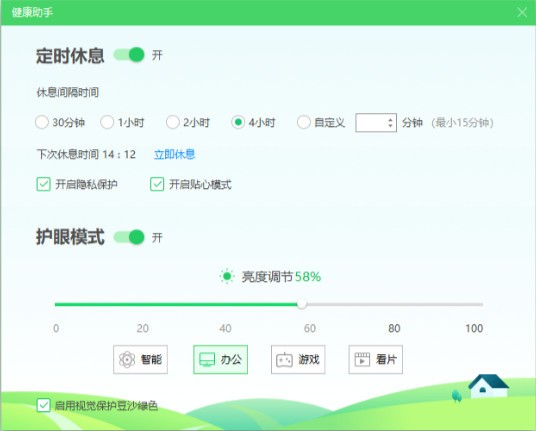Click the 立即休息 link
The image size is (536, 431).
pos(174,154)
